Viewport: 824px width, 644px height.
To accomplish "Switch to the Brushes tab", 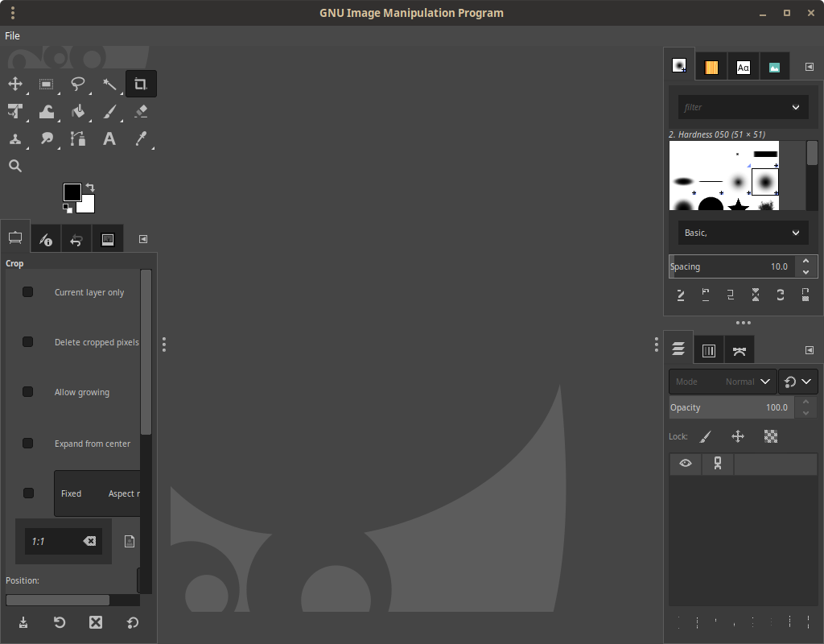I will pyautogui.click(x=679, y=66).
